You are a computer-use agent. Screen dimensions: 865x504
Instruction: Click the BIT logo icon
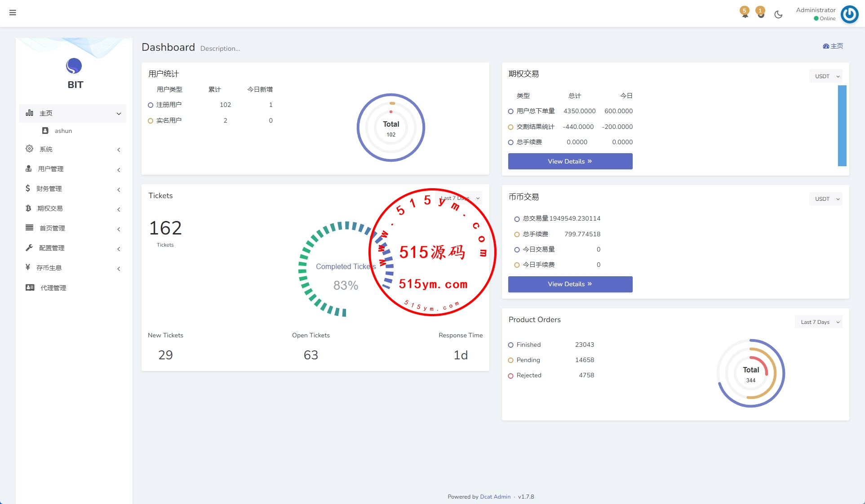pyautogui.click(x=74, y=66)
